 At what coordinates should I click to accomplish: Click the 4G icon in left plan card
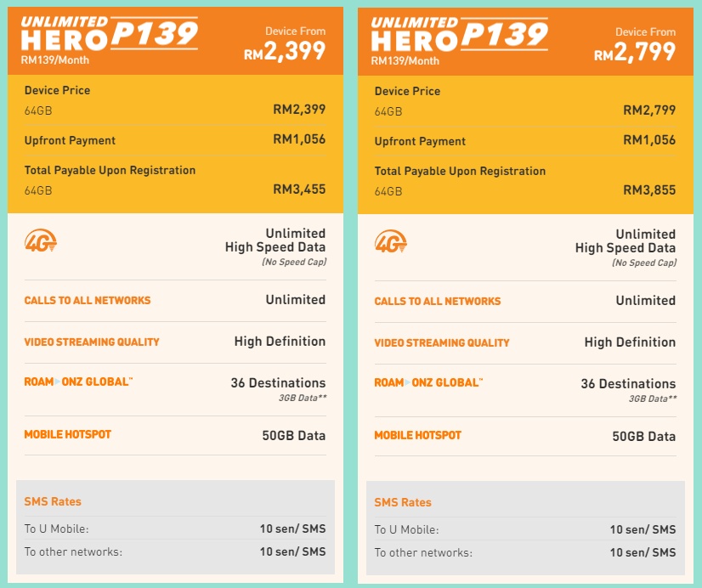[41, 240]
